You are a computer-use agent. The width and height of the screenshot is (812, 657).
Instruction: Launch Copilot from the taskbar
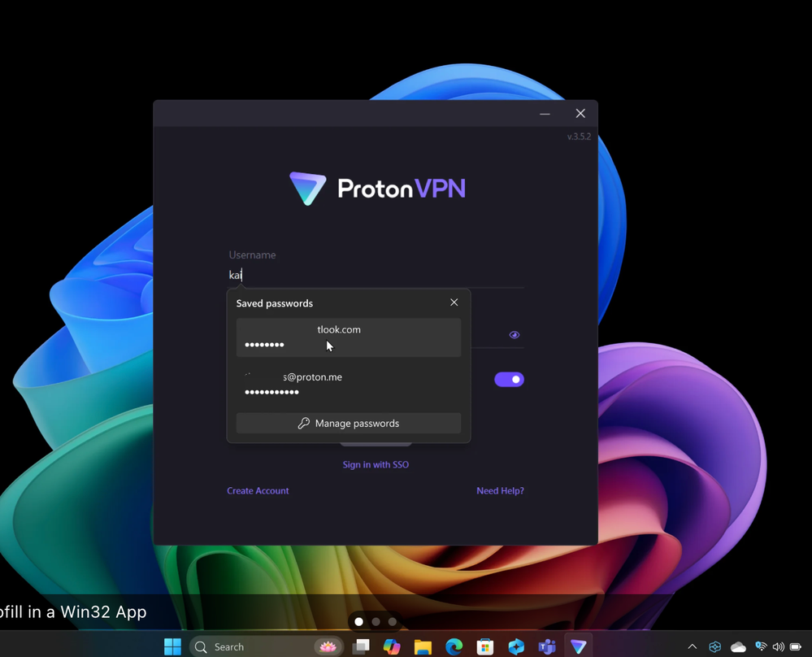pyautogui.click(x=392, y=646)
